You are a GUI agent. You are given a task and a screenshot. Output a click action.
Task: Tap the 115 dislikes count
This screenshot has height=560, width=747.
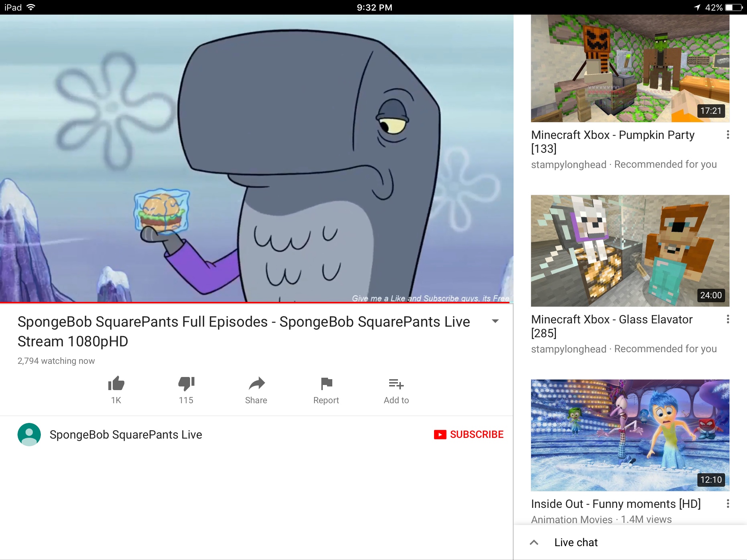(186, 400)
